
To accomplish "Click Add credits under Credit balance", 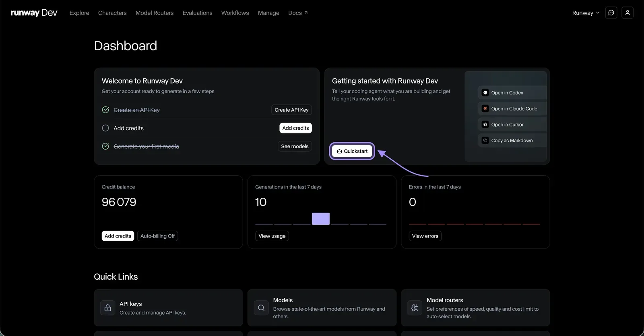I will (118, 236).
